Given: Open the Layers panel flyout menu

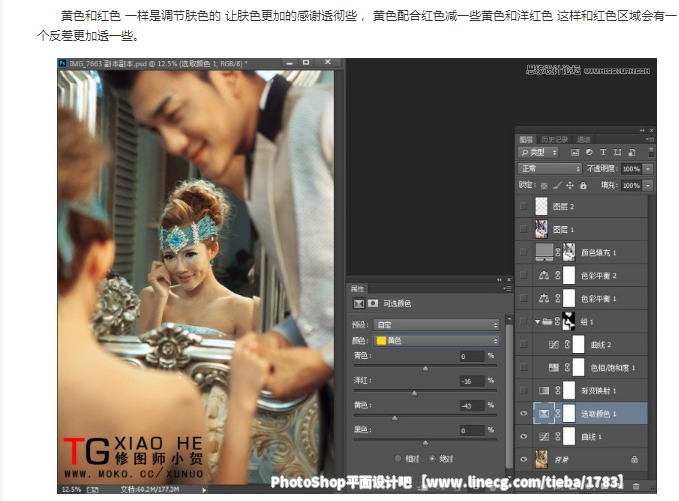Looking at the screenshot, I should pyautogui.click(x=649, y=139).
